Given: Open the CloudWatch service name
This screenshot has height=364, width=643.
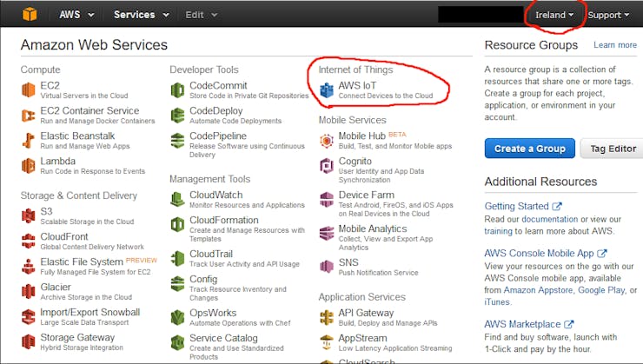Looking at the screenshot, I should pyautogui.click(x=216, y=195).
